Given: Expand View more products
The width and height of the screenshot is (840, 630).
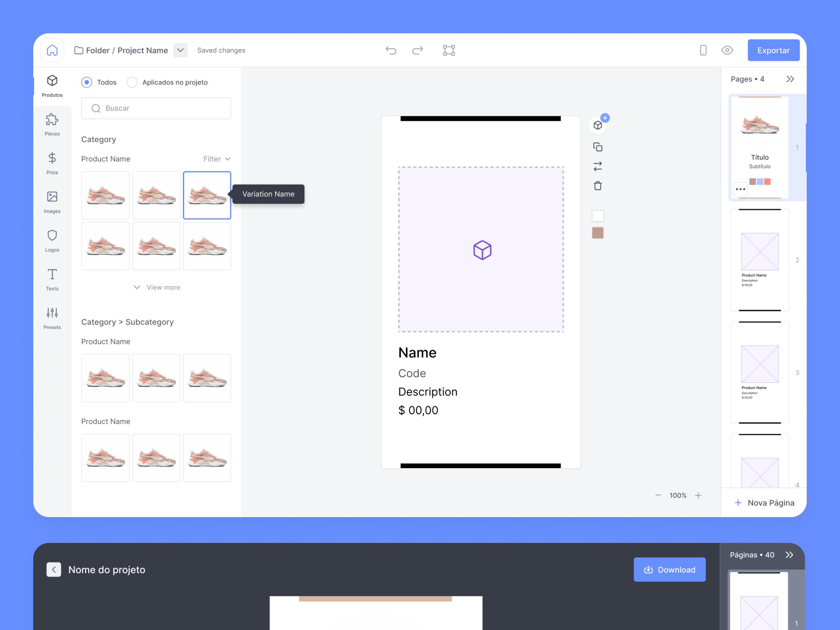Looking at the screenshot, I should tap(157, 287).
